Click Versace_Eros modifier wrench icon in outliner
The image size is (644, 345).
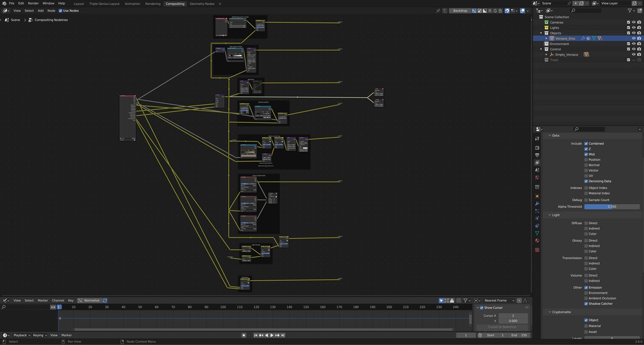click(582, 38)
